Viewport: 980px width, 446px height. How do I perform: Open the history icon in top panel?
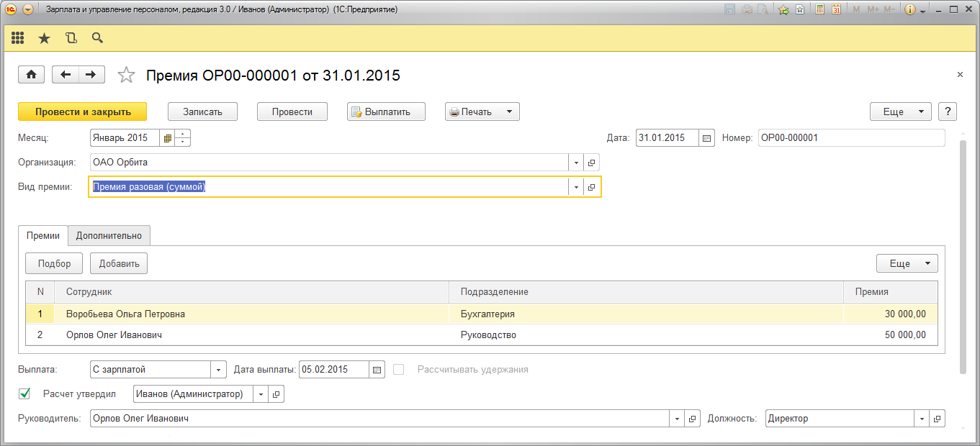(x=71, y=38)
